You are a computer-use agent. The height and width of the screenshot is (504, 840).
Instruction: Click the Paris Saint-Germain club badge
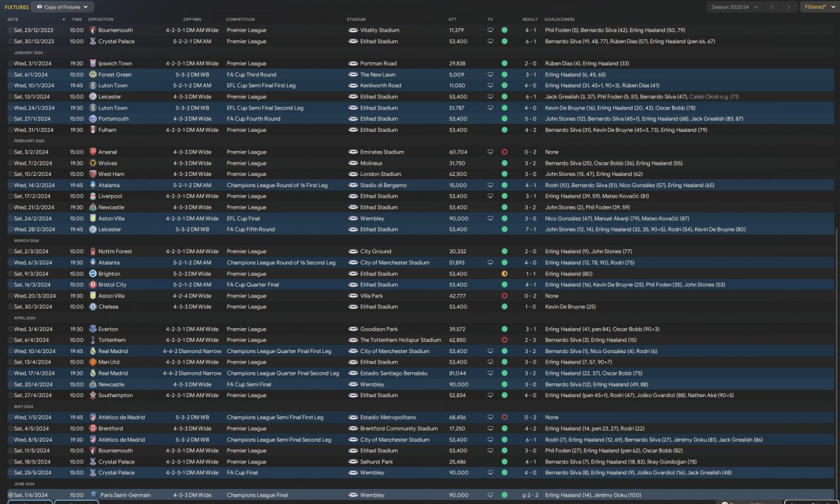(94, 495)
